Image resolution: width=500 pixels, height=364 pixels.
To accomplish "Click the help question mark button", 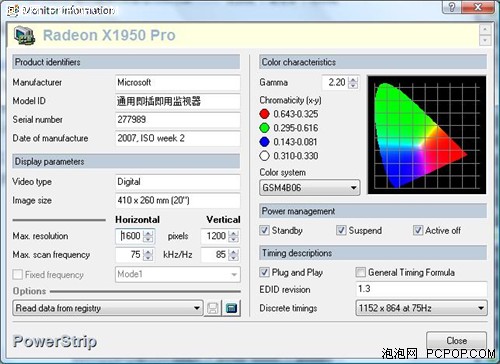I will (x=452, y=7).
